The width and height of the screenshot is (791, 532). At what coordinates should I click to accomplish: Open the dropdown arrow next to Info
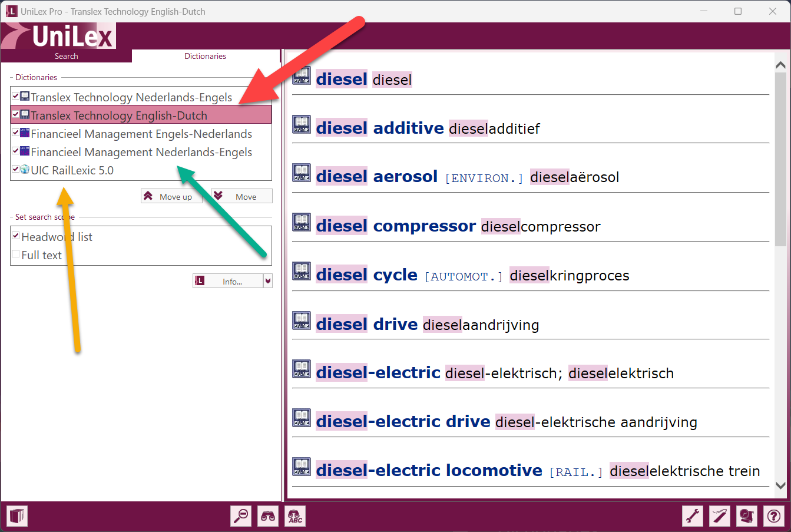click(268, 281)
